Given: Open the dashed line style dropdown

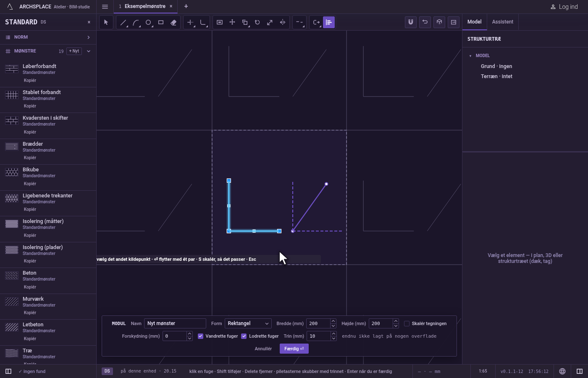Looking at the screenshot, I should 299,22.
